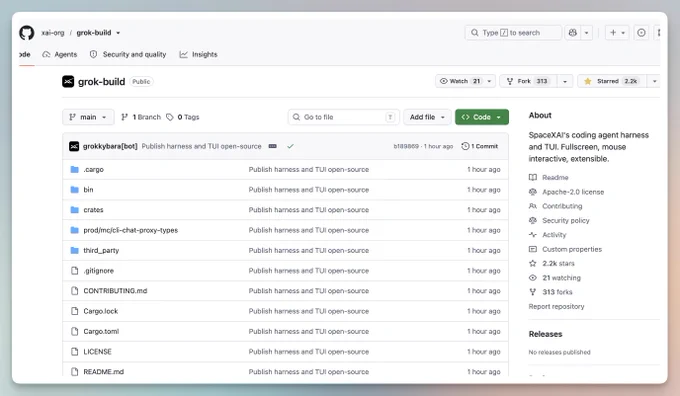Focus the Type to search field
The image size is (680, 396).
(x=513, y=33)
